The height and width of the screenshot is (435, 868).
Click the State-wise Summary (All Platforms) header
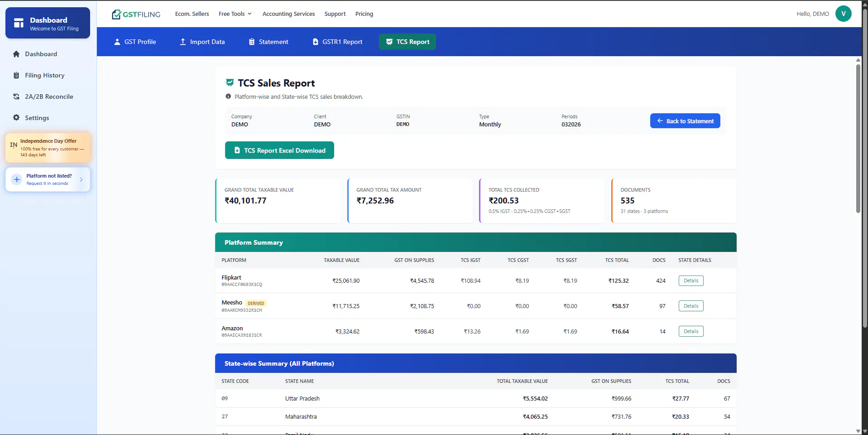pos(475,363)
